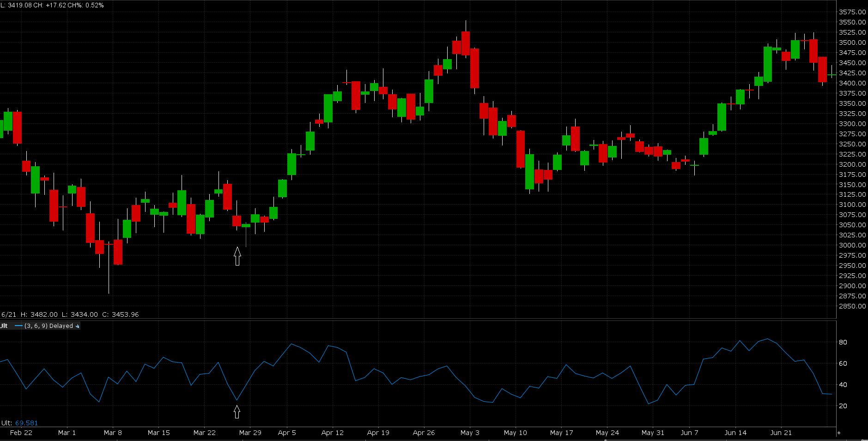Viewport: 868px width, 441px height.
Task: Click the Ult: 69.581 value readout
Action: [19, 423]
